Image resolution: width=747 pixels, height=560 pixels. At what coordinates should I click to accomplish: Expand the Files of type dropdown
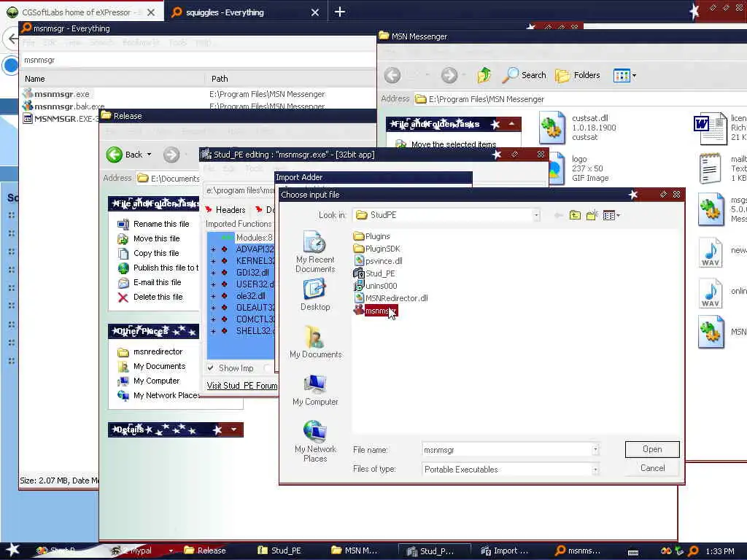[595, 470]
